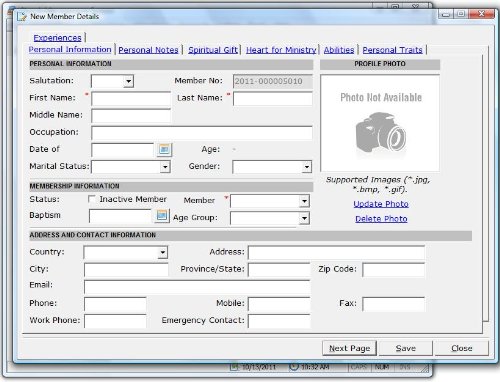
Task: Click the Date of Birth input field
Action: click(123, 150)
